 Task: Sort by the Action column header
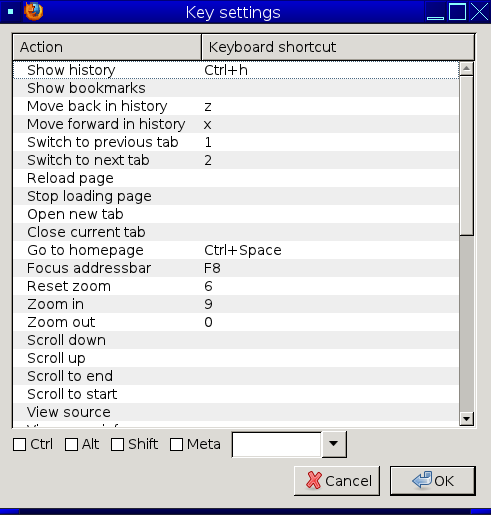[107, 47]
